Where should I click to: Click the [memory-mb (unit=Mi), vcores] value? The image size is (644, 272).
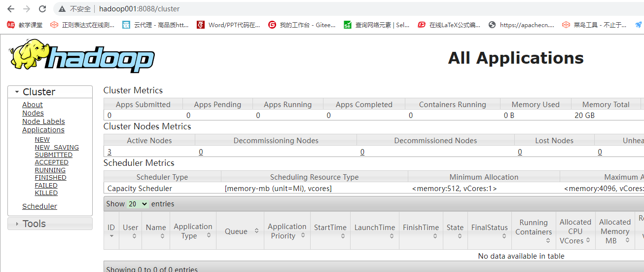tap(278, 189)
